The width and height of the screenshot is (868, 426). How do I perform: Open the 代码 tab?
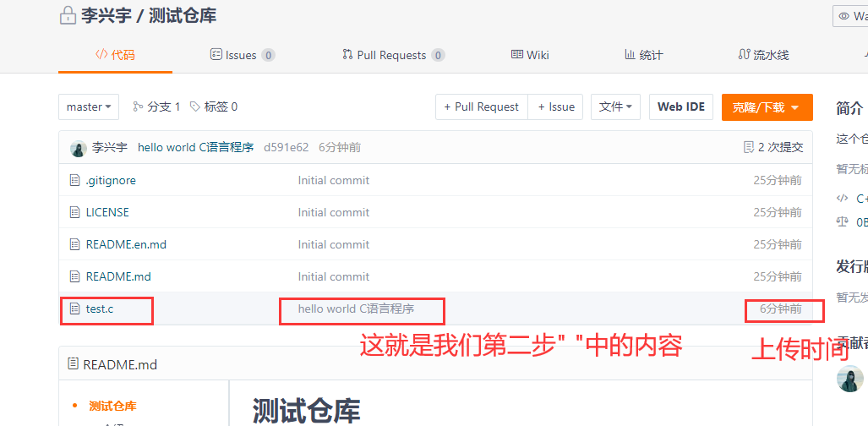(x=115, y=55)
